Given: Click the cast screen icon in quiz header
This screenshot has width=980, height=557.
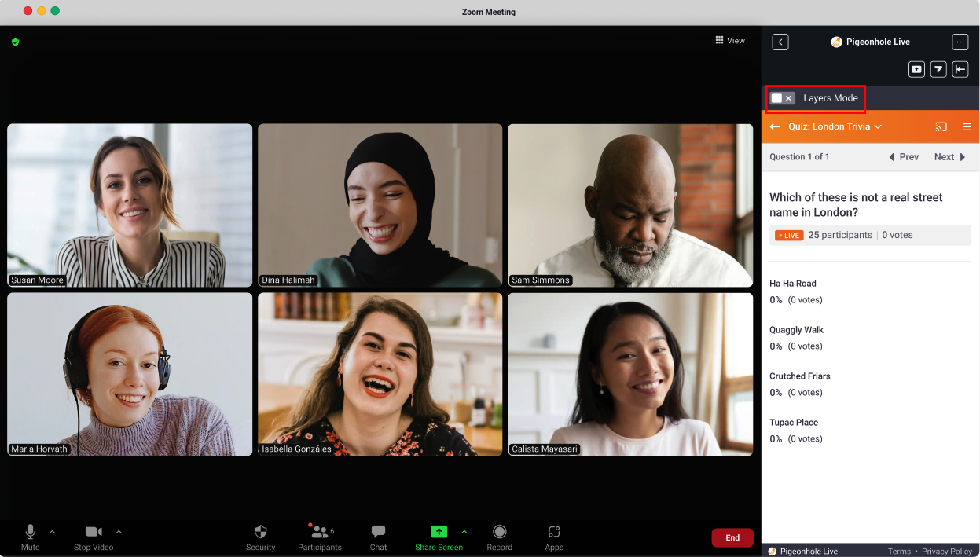Looking at the screenshot, I should [941, 126].
